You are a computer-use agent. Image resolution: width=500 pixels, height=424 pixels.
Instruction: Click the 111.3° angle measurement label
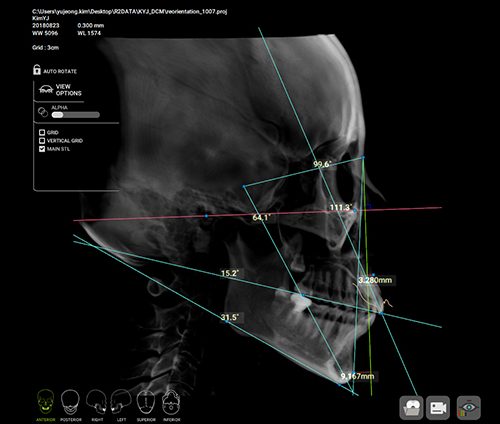(340, 208)
